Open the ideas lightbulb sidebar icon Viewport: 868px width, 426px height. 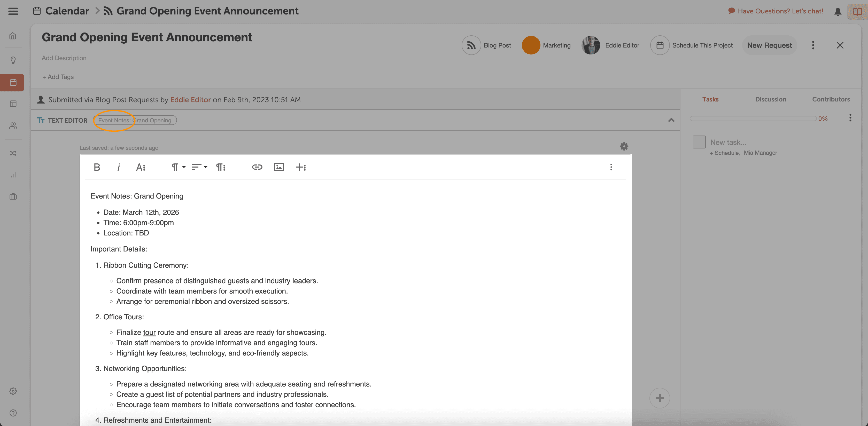coord(13,60)
